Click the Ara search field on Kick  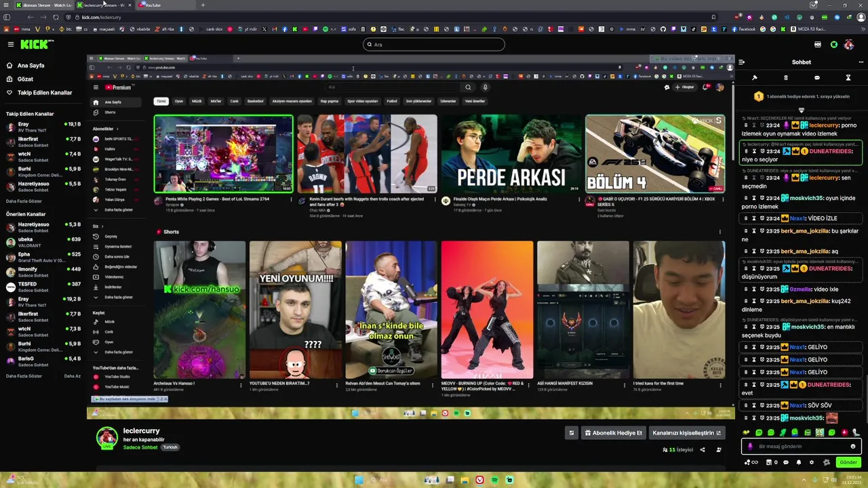point(434,45)
